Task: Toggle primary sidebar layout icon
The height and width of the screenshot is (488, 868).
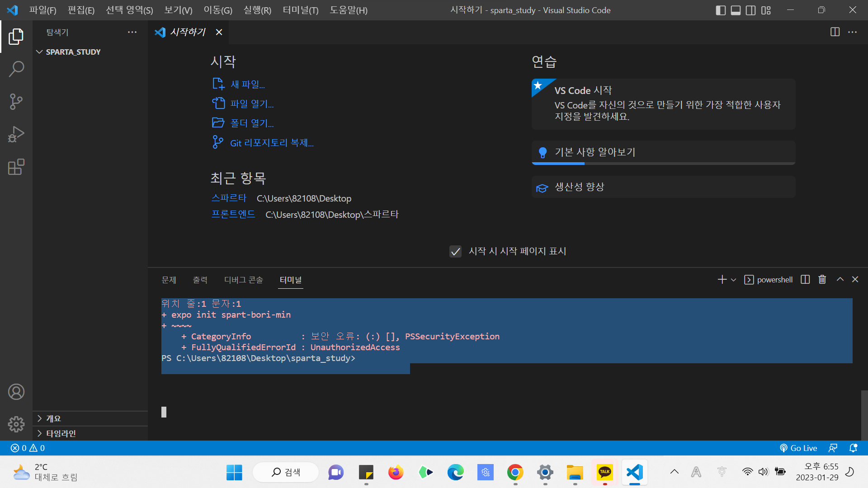Action: (721, 10)
